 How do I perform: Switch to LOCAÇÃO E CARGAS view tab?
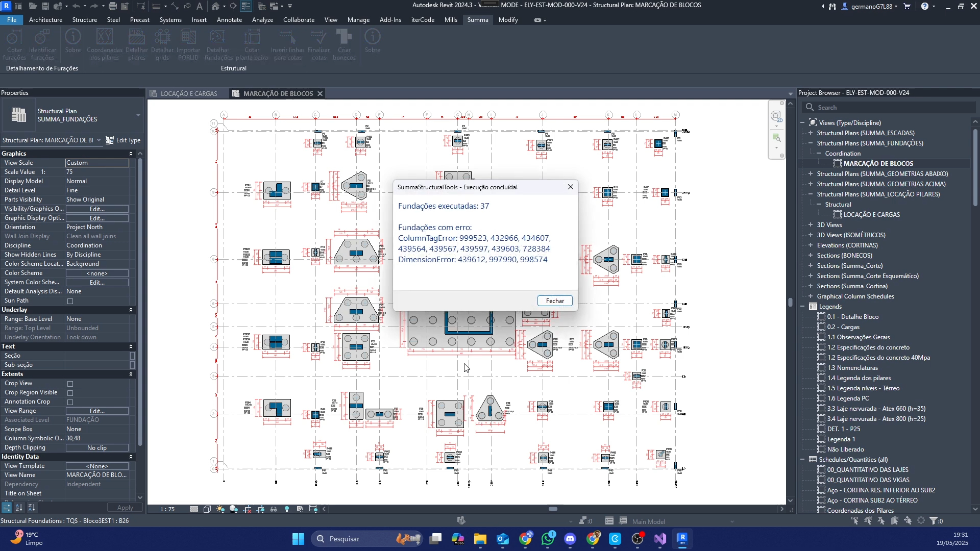(x=188, y=94)
